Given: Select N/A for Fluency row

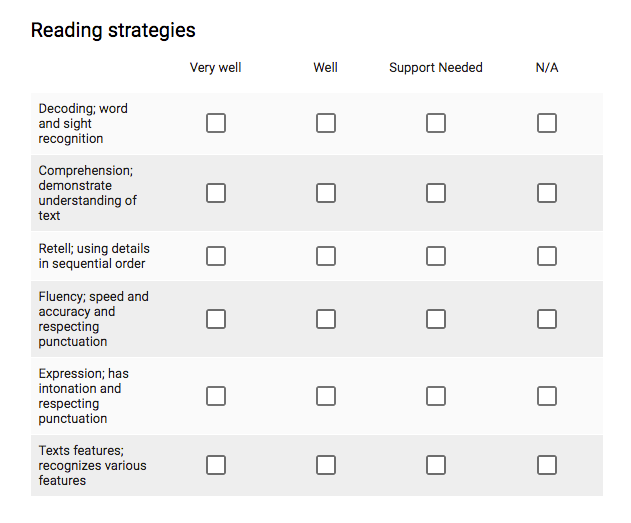Looking at the screenshot, I should tap(547, 319).
